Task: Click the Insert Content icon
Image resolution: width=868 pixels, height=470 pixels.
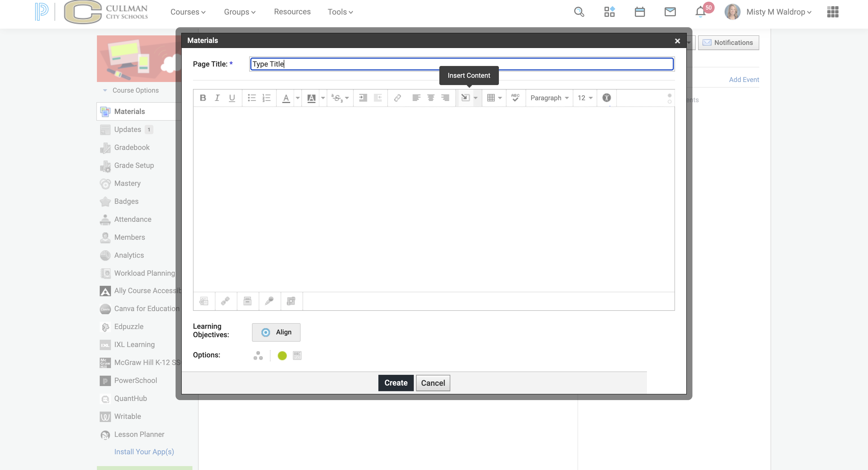Action: point(465,98)
